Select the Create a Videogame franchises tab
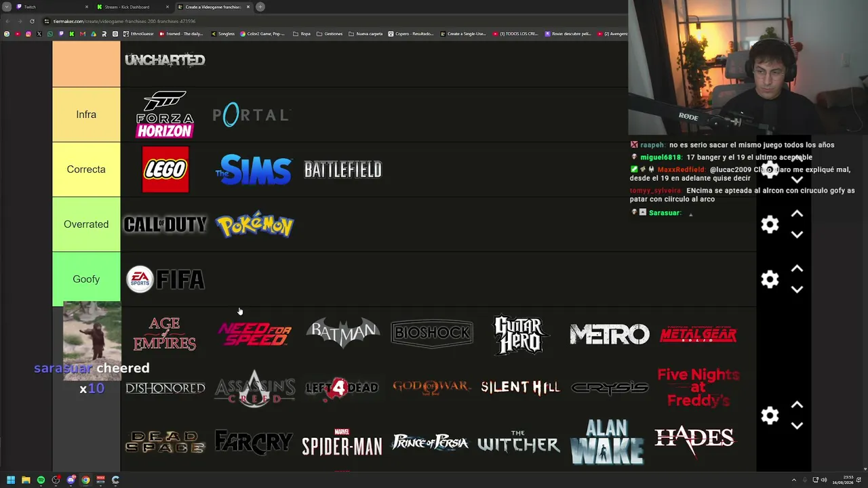 [x=213, y=7]
